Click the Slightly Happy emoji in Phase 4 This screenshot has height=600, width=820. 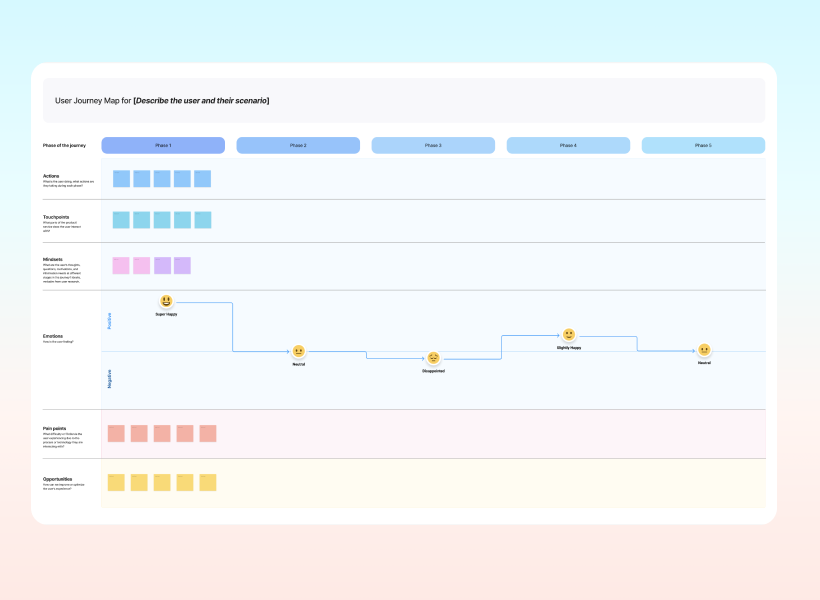tap(568, 333)
